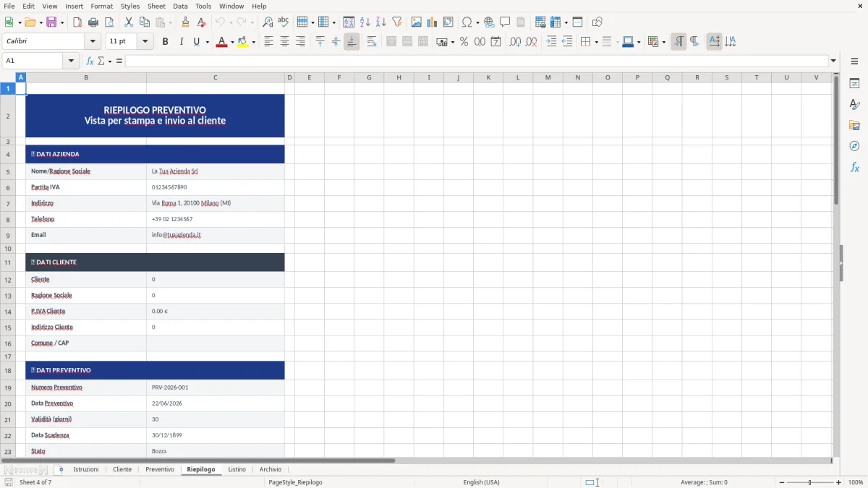Click the formula input line
Screen dimensions: 868x488
point(477,61)
